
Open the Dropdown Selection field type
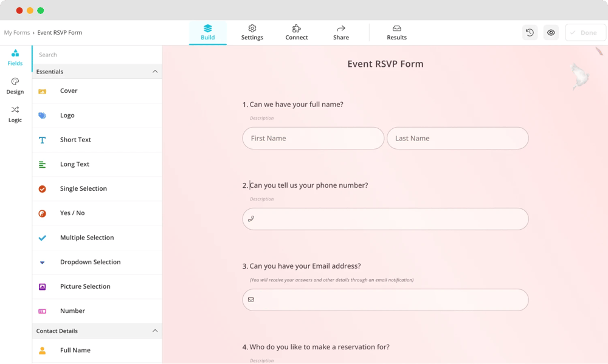pyautogui.click(x=43, y=262)
